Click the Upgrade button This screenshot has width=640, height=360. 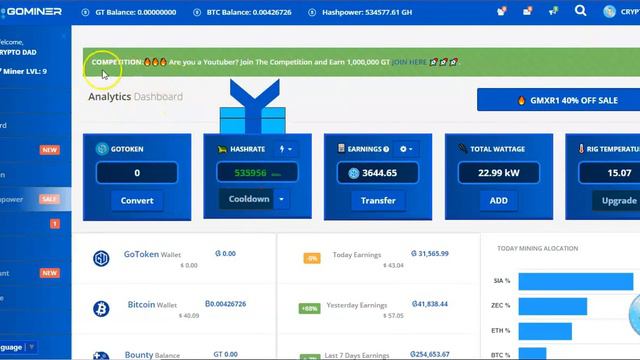click(x=617, y=200)
